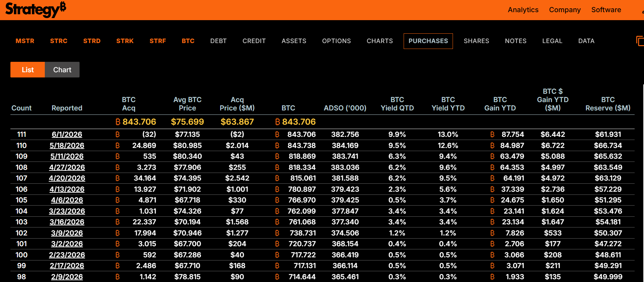Screen dimensions: 644x282
Task: Click the Acq Price ($M) column header
Action: point(237,104)
